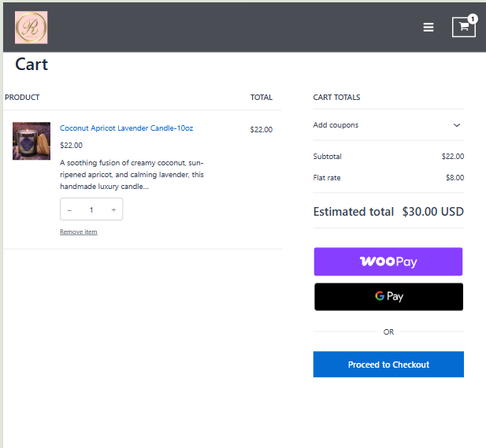
Task: Click the shopping cart icon in header
Action: 463,27
